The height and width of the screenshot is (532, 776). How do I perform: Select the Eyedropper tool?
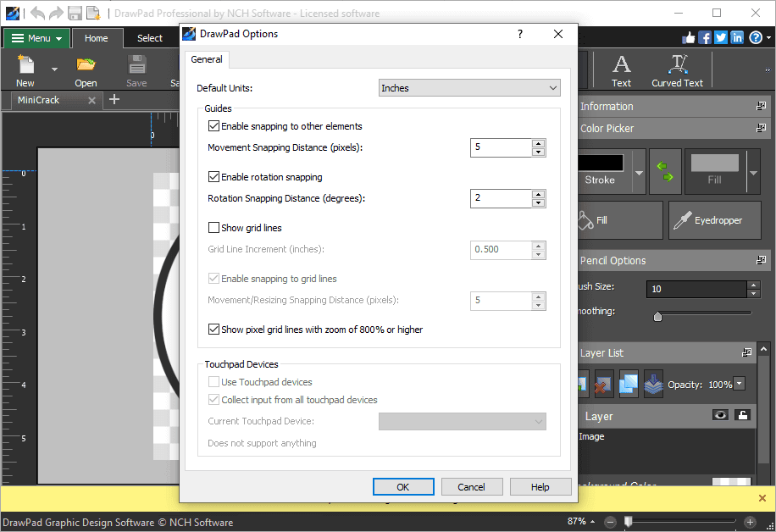tap(715, 220)
